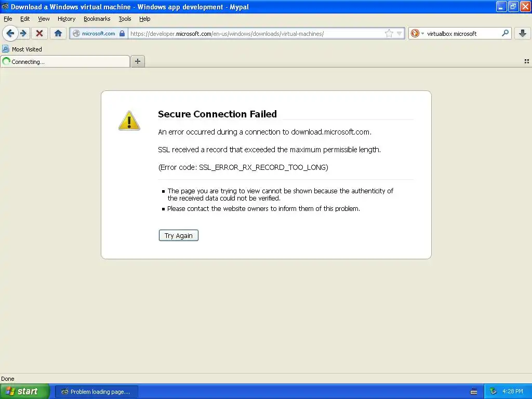Image resolution: width=532 pixels, height=399 pixels.
Task: Open the Bookmarks menu
Action: point(97,19)
